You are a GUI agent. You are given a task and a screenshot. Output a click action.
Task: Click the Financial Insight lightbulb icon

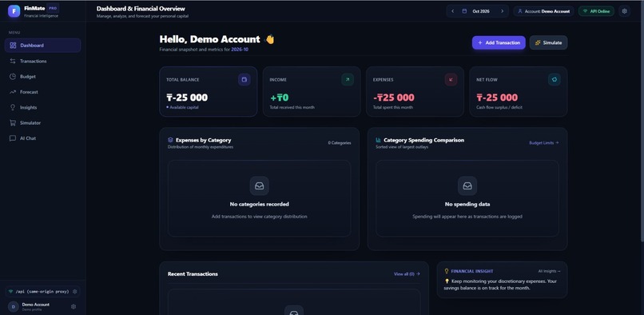click(x=447, y=271)
